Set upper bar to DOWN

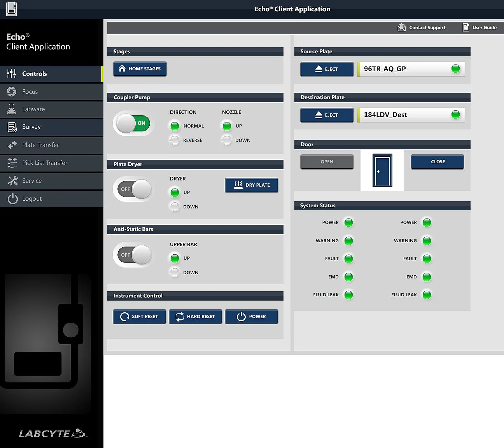(x=175, y=272)
